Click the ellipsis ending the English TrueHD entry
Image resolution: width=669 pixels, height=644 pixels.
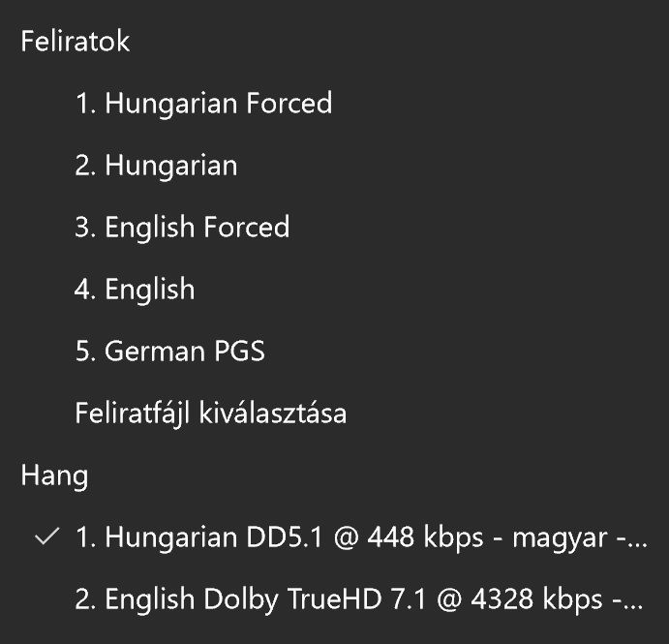[x=633, y=603]
